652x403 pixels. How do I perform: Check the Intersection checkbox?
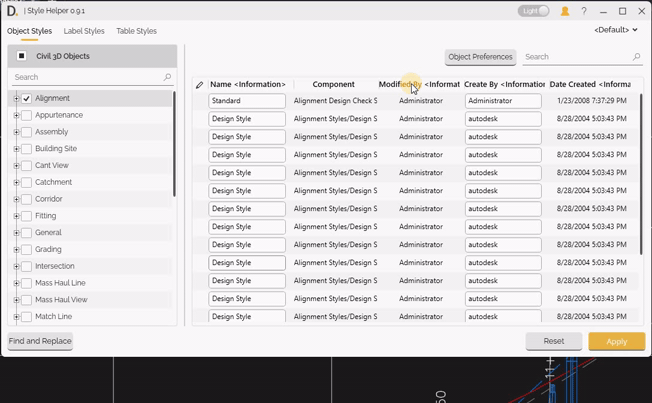(27, 266)
